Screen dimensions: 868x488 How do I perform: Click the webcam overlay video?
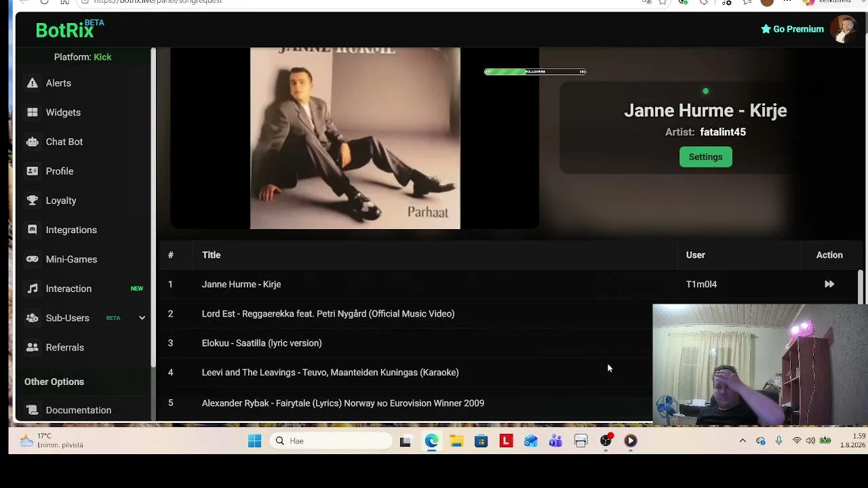coord(759,364)
